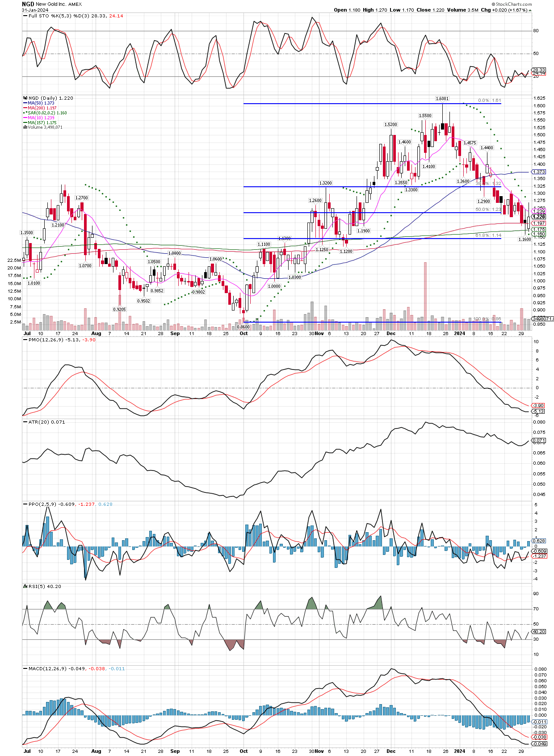Click the '1.3200' November high label
Image resolution: width=554 pixels, height=756 pixels.
(325, 183)
